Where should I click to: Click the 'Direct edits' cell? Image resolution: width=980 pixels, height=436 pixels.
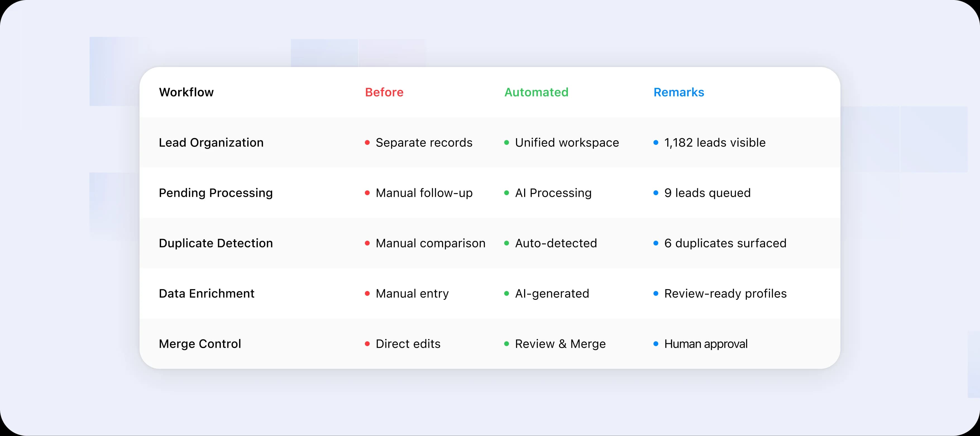click(x=408, y=344)
